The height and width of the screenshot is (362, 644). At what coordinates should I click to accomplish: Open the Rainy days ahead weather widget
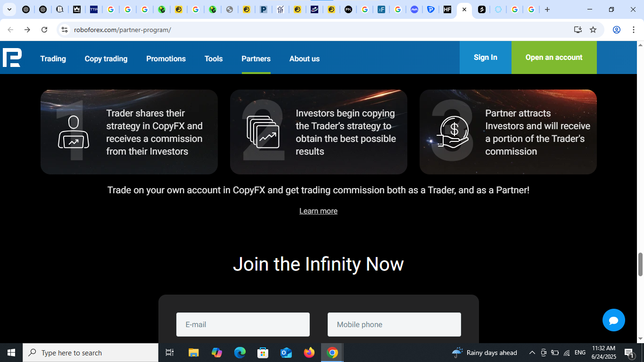pos(485,353)
